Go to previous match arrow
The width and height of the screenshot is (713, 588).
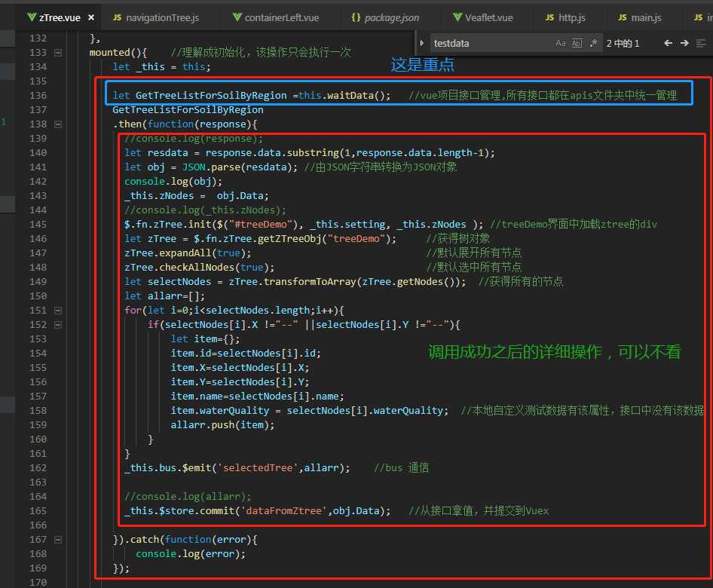pyautogui.click(x=668, y=43)
